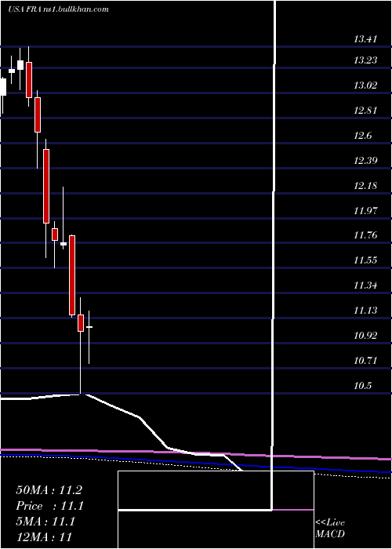Click the 5MA : 11.1 readout
Viewport: 392px width, 549px height.
point(45,522)
